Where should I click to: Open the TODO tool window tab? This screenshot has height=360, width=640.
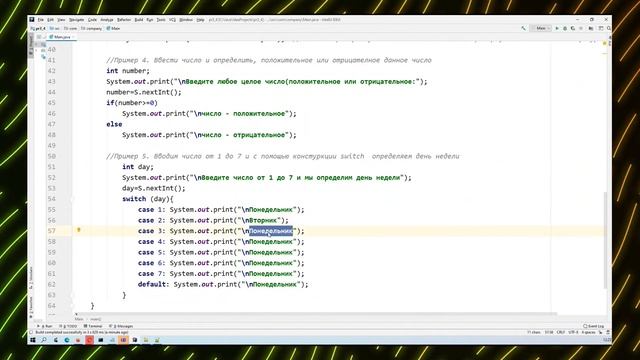(68, 326)
